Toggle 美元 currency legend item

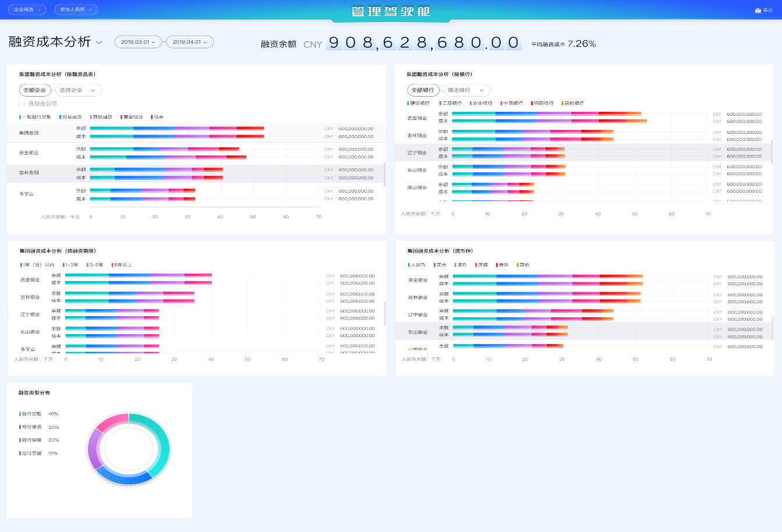440,265
